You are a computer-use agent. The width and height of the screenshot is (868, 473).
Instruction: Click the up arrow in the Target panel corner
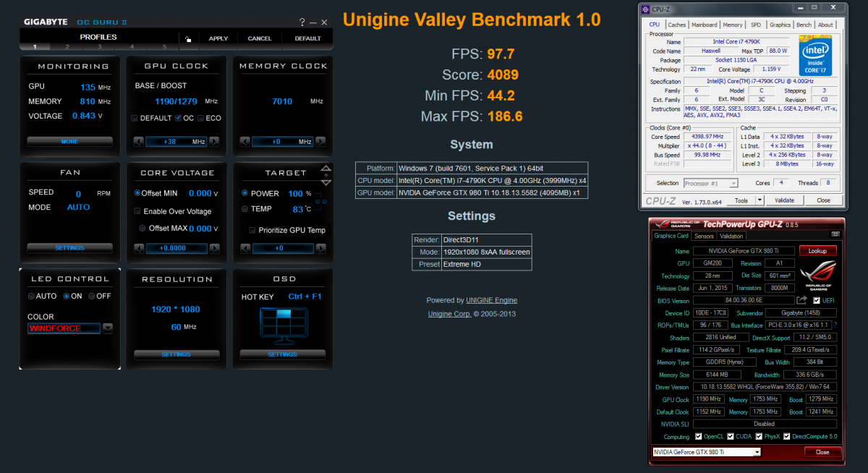pos(326,168)
